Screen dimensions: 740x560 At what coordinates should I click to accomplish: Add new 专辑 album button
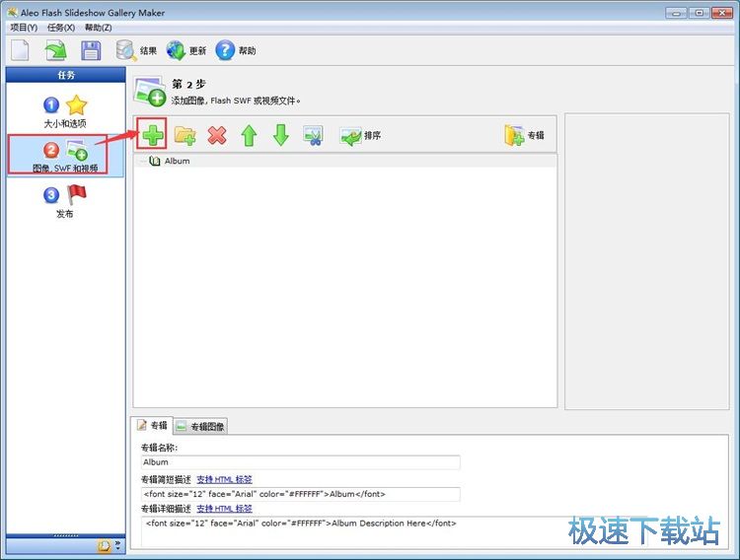click(524, 135)
